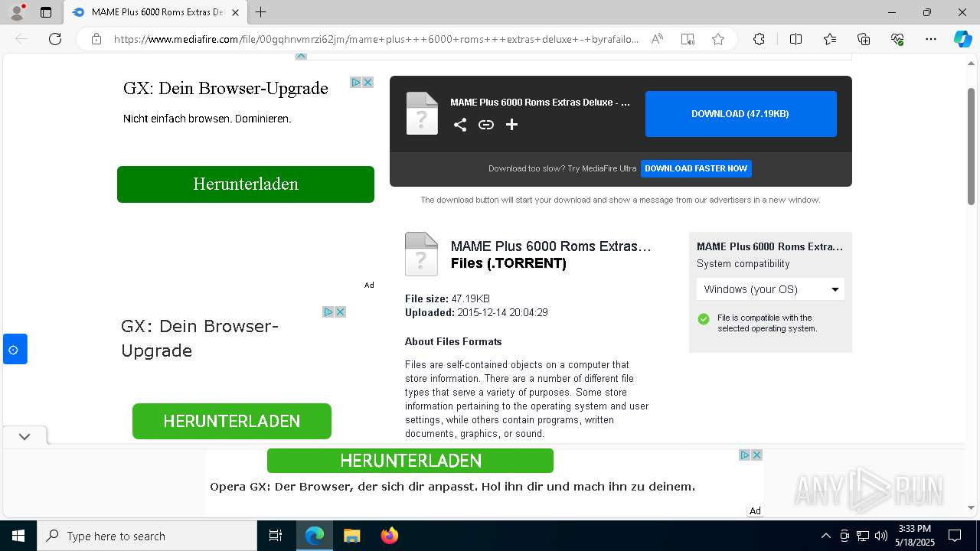This screenshot has width=980, height=551.
Task: Open the Extensions puzzle icon
Action: pyautogui.click(x=759, y=39)
